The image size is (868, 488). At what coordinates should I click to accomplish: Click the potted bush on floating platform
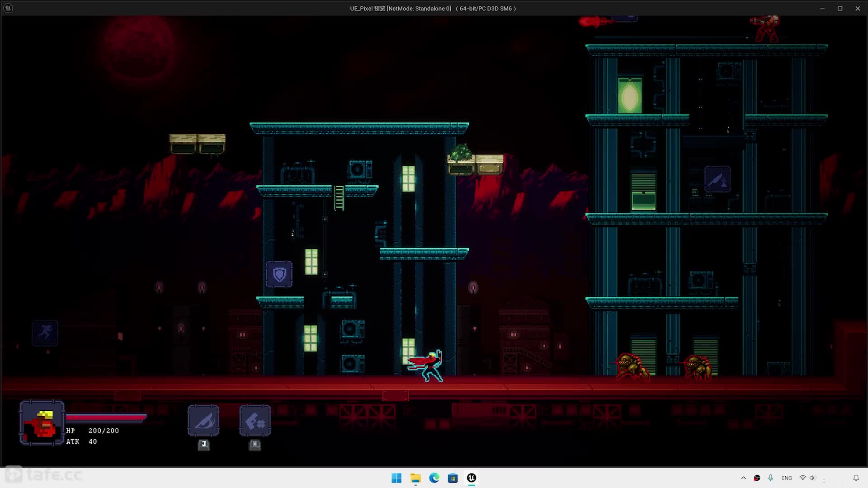coord(461,153)
